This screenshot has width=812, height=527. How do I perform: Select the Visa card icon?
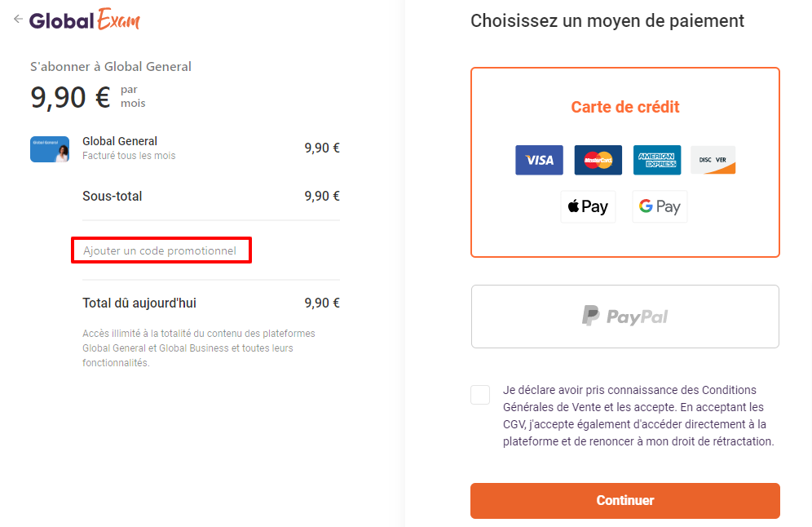pos(539,160)
